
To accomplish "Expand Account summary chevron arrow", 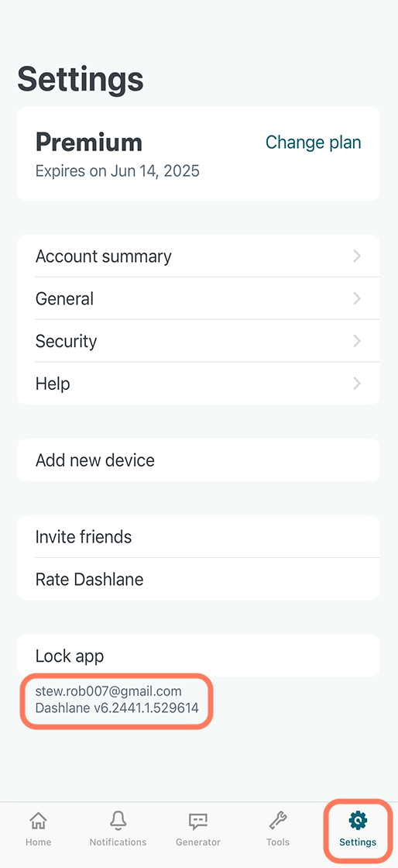I will click(357, 256).
